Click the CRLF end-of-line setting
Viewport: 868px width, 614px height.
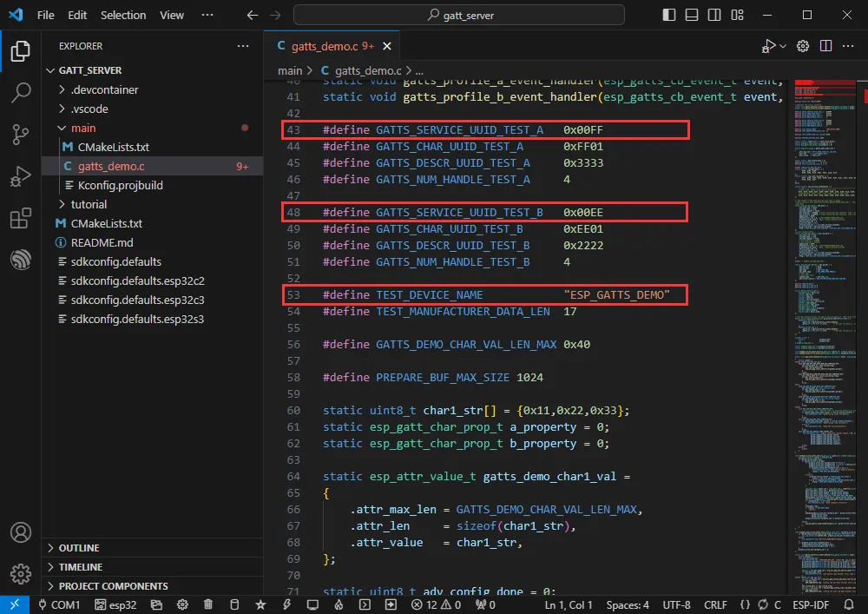(x=715, y=604)
